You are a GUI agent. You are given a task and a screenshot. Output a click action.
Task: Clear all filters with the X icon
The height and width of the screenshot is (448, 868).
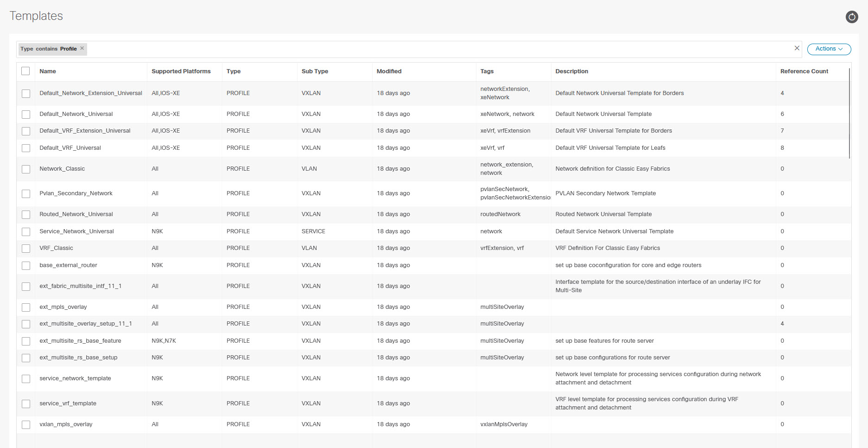(x=797, y=48)
